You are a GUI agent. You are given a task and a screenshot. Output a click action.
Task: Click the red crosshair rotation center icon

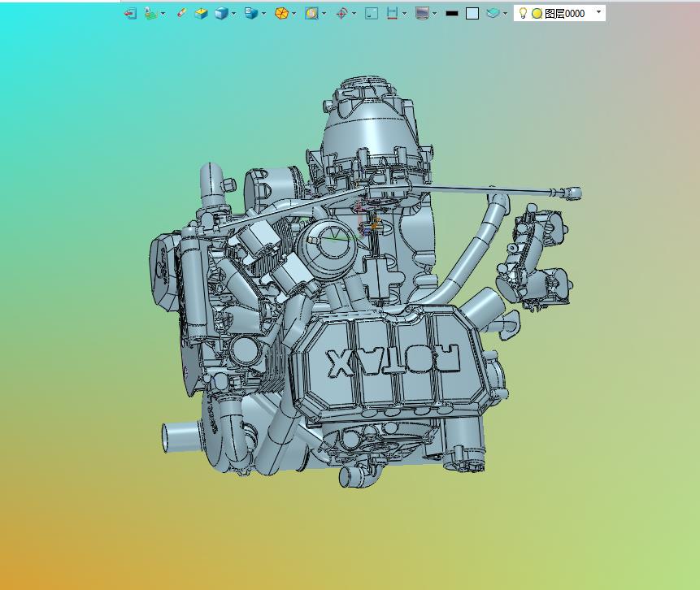click(x=342, y=13)
